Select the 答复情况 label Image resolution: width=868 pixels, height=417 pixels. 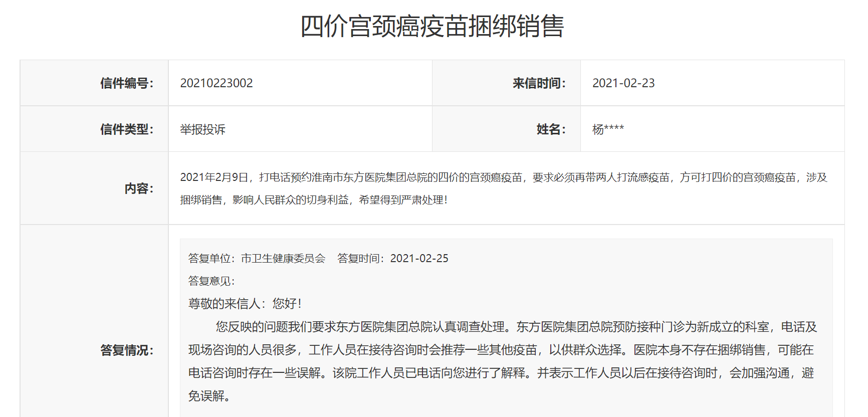coord(127,350)
